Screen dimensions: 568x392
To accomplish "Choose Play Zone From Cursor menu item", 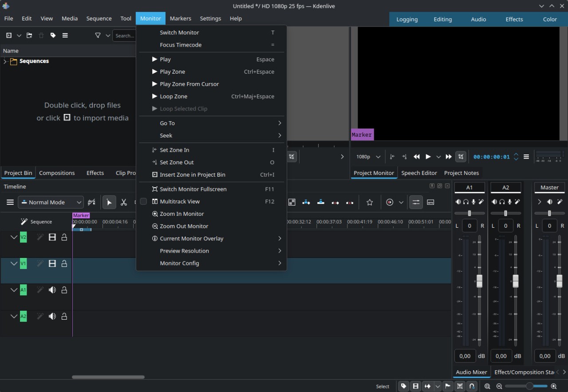I will point(189,84).
